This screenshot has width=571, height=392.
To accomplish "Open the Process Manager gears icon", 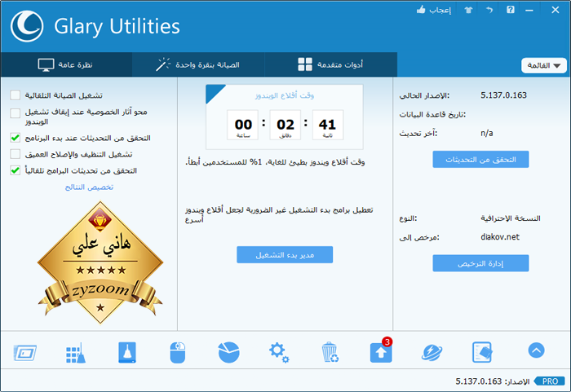I will point(279,352).
